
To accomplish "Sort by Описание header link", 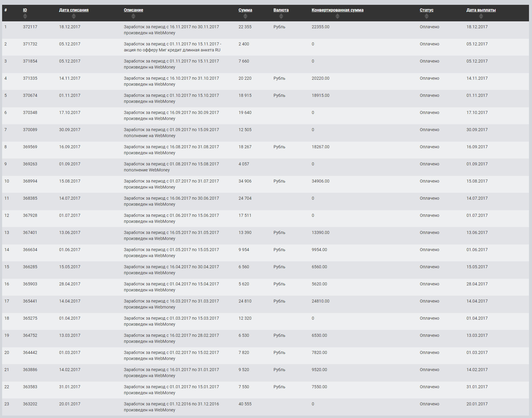I will [133, 10].
